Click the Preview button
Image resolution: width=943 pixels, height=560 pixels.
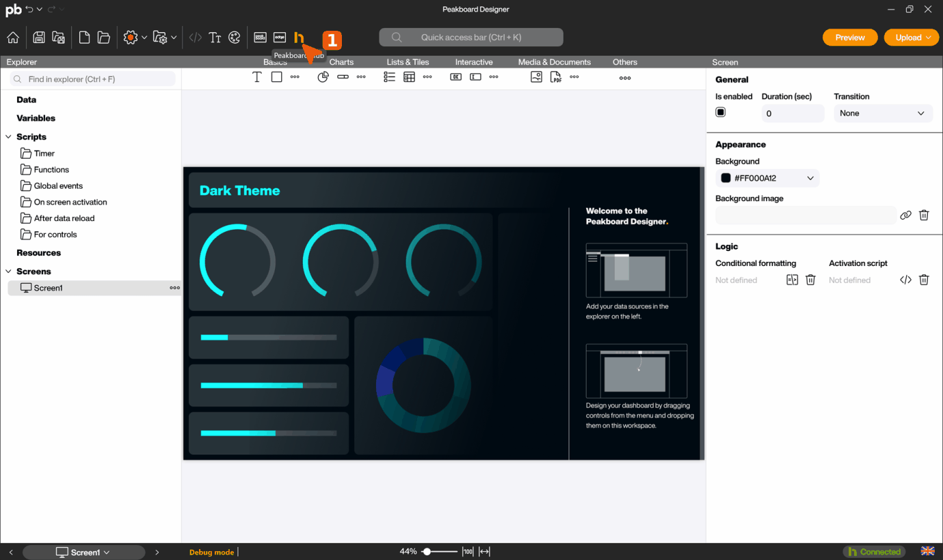click(x=849, y=38)
